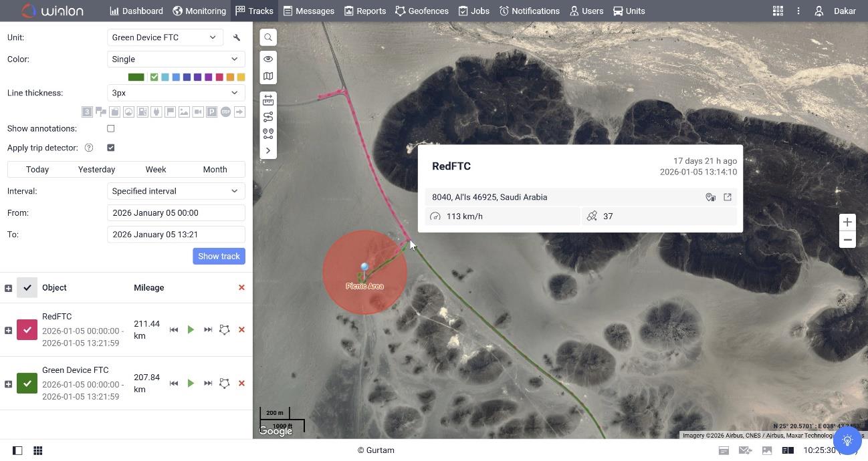Expand the map tools chevron

coord(268,150)
